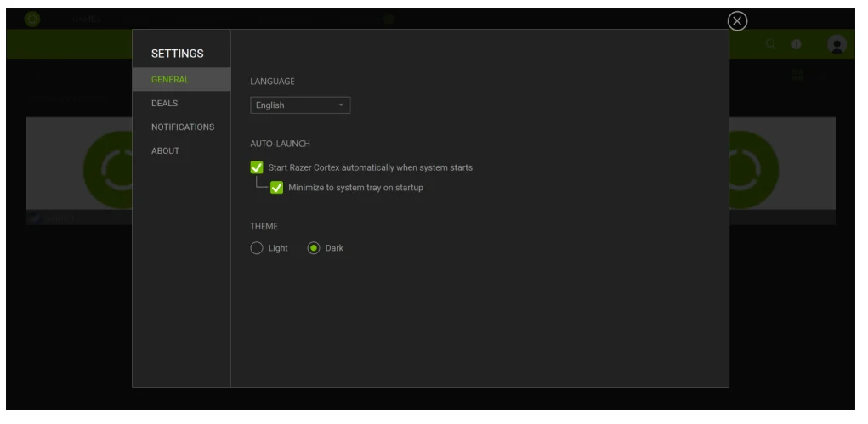Expand the English language dropdown
Image resolution: width=868 pixels, height=424 pixels.
300,105
